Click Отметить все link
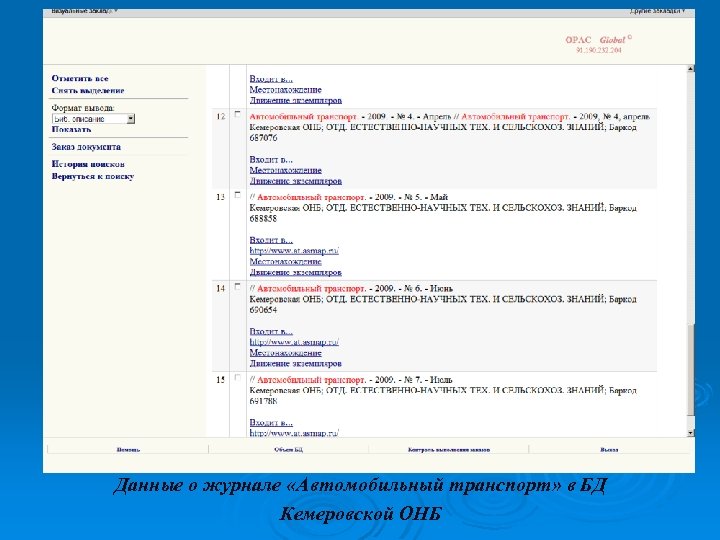Image resolution: width=720 pixels, height=540 pixels. point(80,78)
